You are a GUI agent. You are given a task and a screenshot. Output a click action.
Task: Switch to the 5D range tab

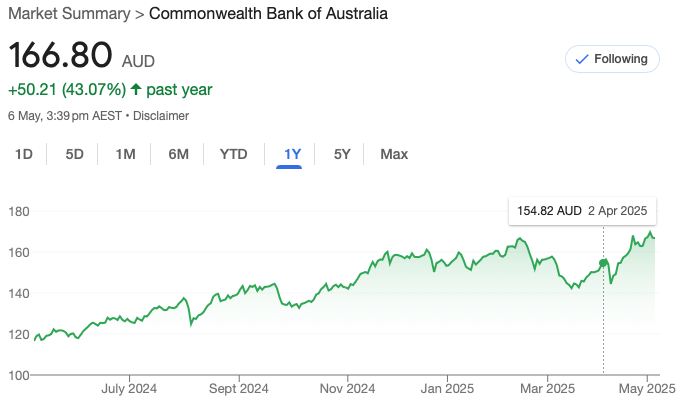coord(75,154)
